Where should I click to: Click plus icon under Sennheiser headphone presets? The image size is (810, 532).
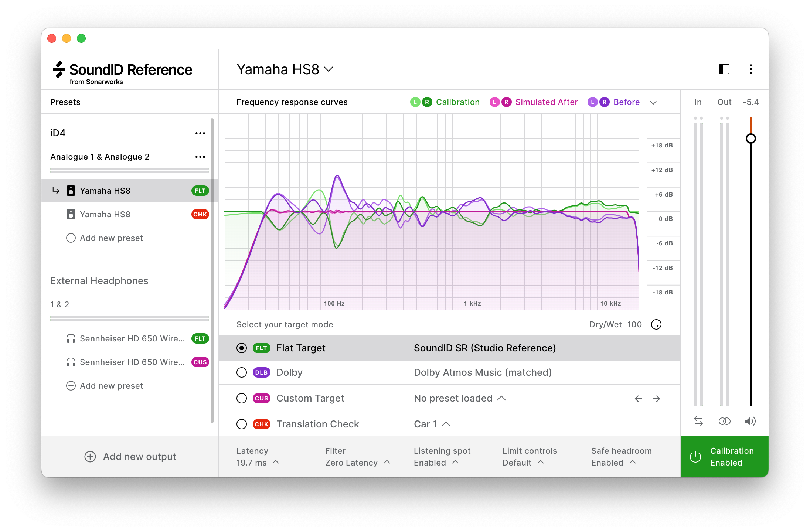71,386
